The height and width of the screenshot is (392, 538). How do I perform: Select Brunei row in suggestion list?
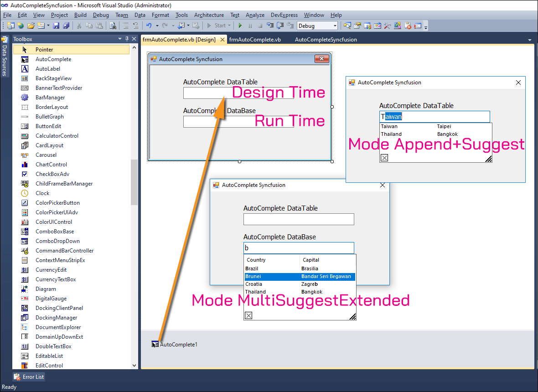pos(300,276)
